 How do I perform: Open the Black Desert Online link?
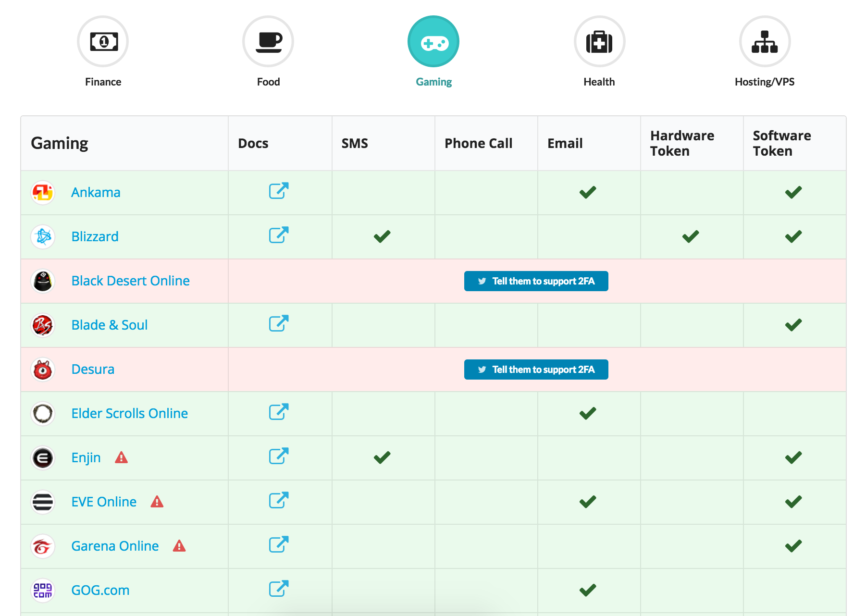coord(130,281)
